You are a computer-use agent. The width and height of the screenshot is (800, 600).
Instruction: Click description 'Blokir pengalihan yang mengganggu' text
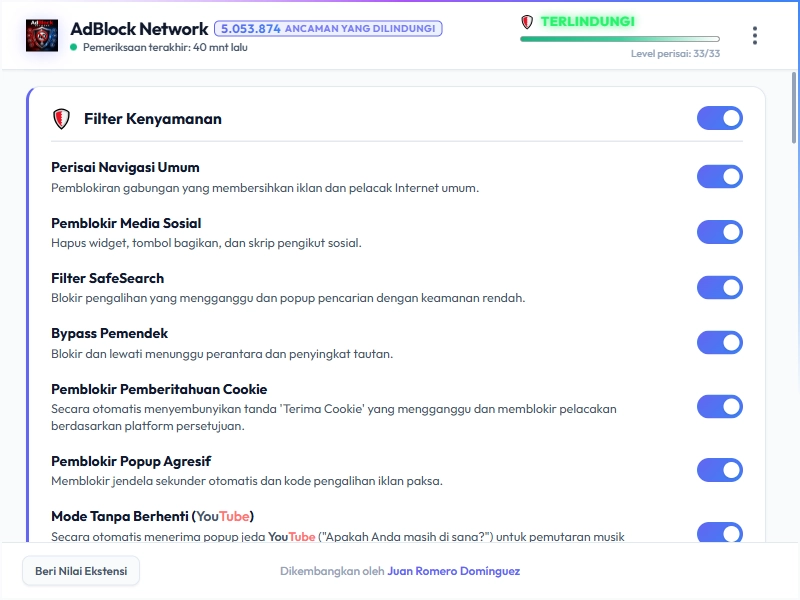pyautogui.click(x=288, y=298)
